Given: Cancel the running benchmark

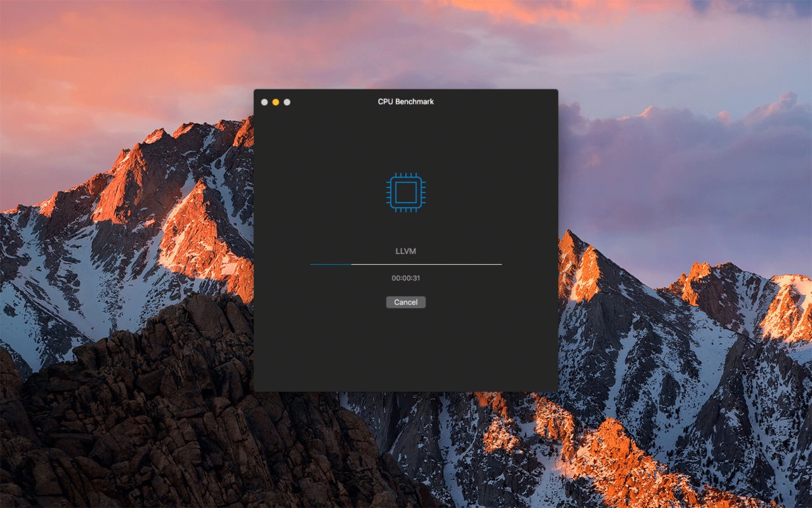Looking at the screenshot, I should pos(406,302).
